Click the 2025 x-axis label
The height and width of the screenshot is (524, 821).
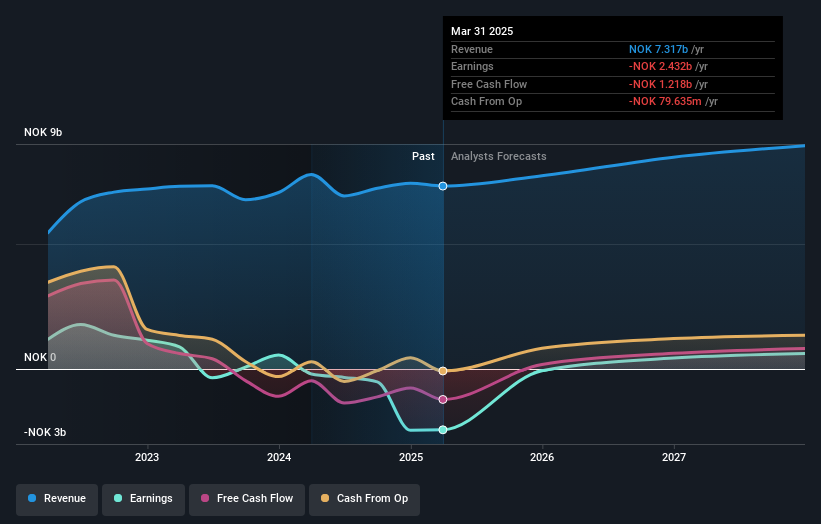[x=411, y=458]
